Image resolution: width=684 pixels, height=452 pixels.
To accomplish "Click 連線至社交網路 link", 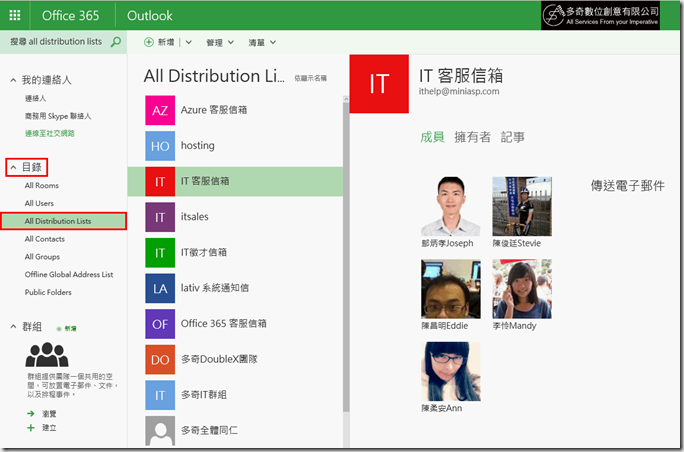I will click(x=50, y=133).
